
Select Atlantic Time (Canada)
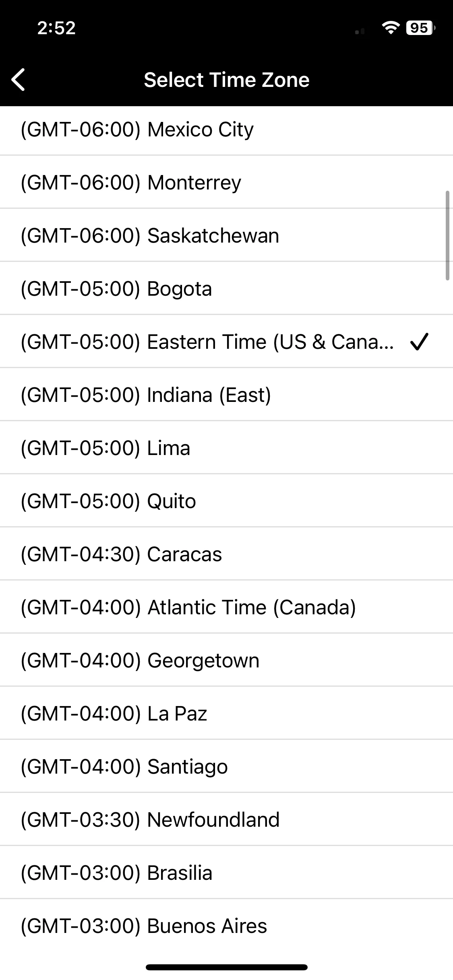tap(226, 607)
